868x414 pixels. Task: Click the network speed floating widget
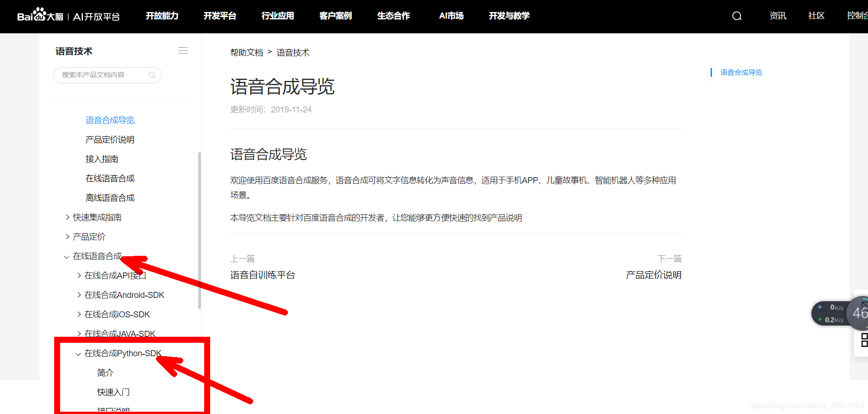point(839,314)
